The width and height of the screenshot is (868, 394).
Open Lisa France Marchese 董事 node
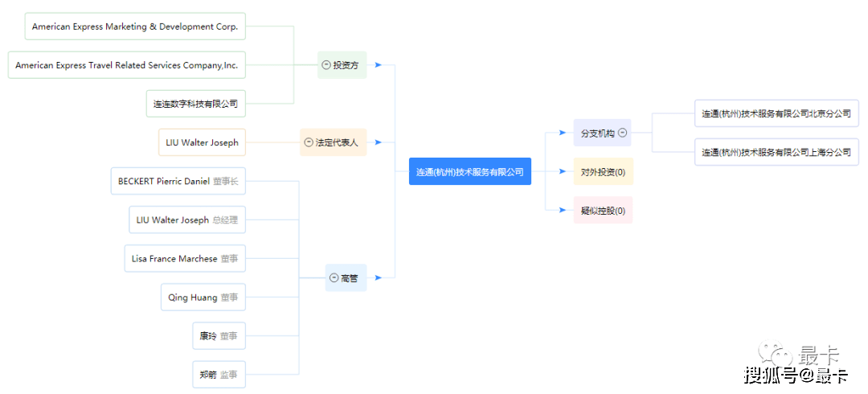(185, 259)
